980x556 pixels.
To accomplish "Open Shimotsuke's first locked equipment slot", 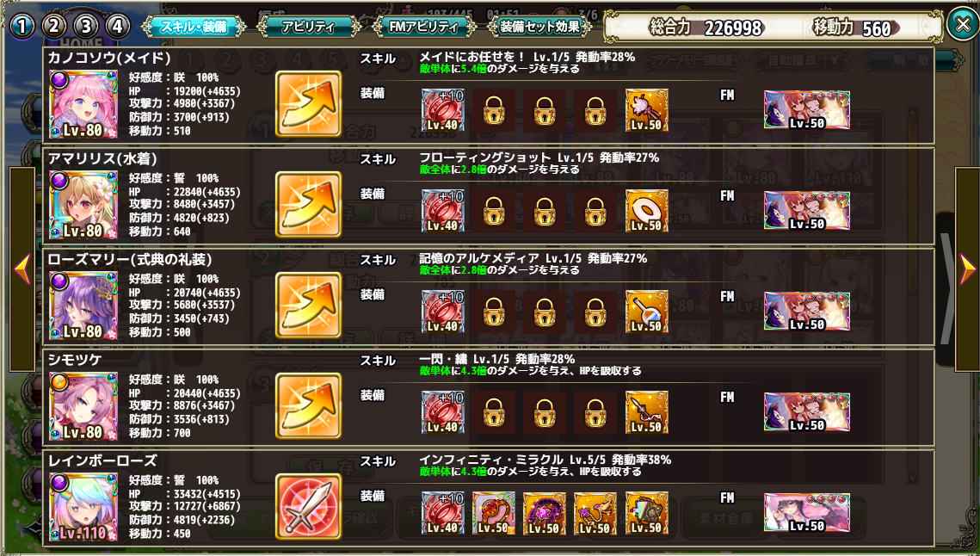I will coord(494,412).
